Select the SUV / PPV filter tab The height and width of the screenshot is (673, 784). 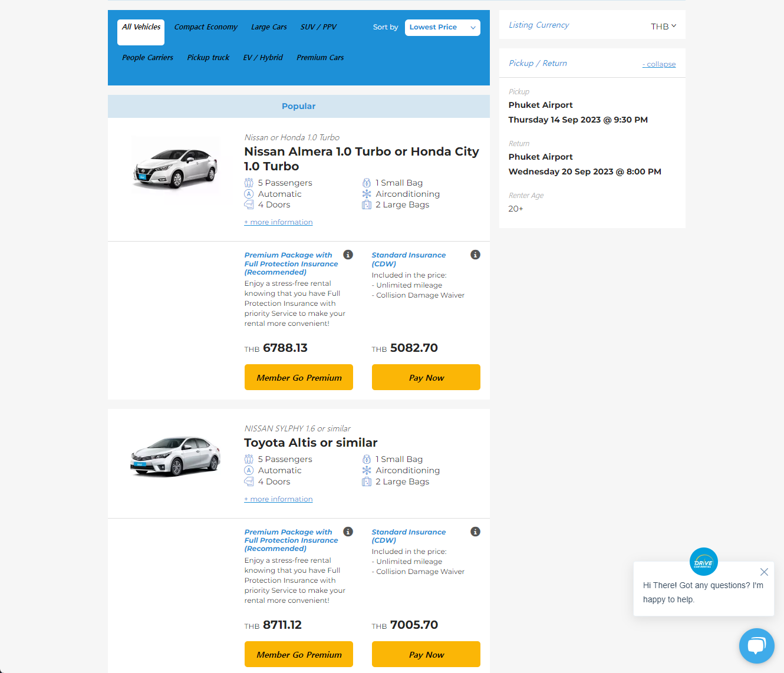(x=318, y=27)
